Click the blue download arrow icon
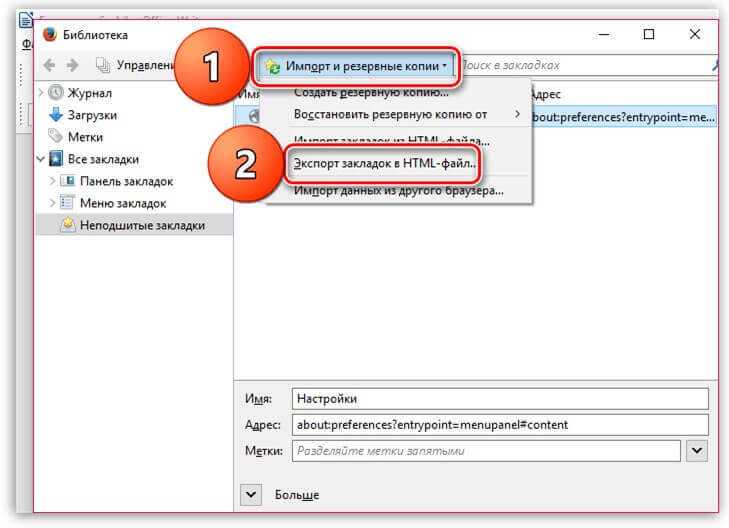Image resolution: width=729 pixels, height=528 pixels. [x=56, y=114]
